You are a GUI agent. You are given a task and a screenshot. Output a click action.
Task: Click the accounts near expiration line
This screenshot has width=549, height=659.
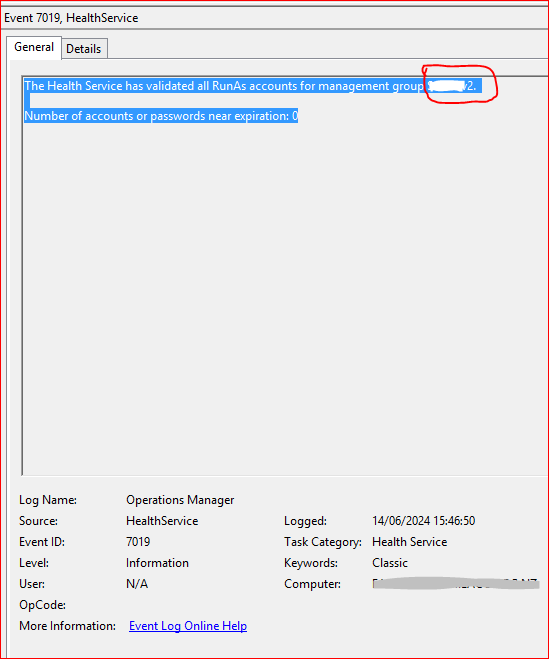(x=161, y=116)
